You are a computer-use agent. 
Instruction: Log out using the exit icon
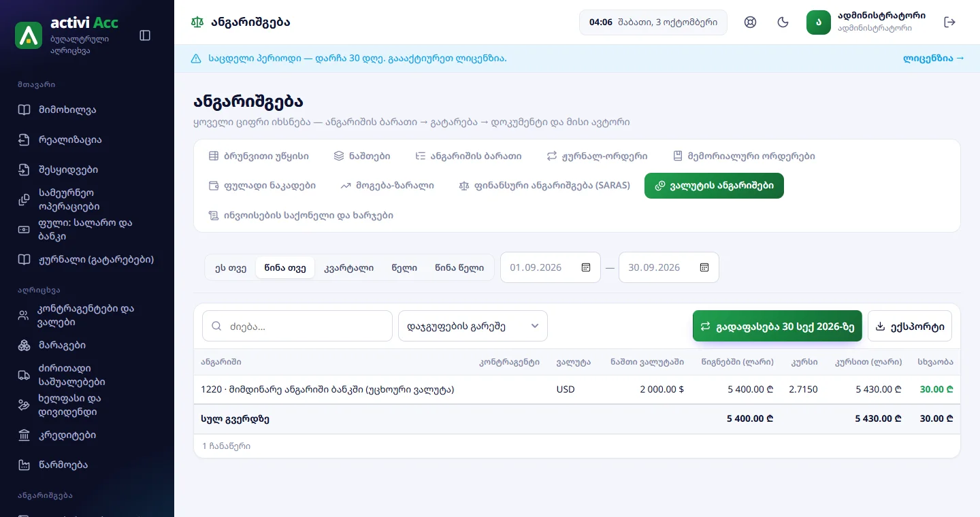click(950, 22)
